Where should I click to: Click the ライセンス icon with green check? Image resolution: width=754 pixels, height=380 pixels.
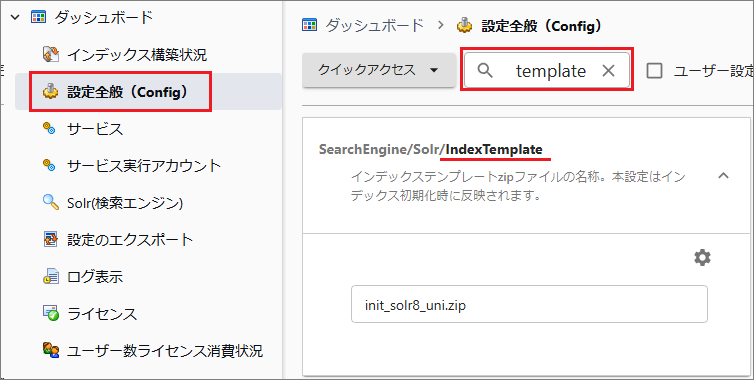50,313
